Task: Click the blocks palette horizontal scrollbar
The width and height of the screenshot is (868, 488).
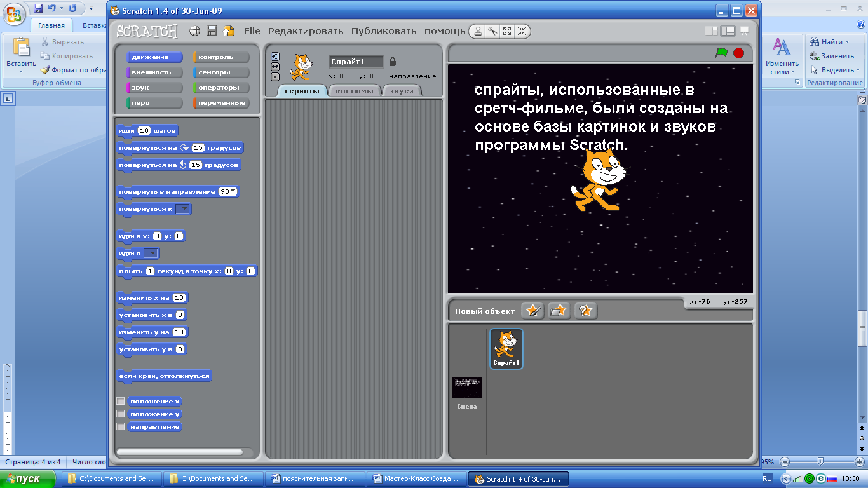Action: 180,452
